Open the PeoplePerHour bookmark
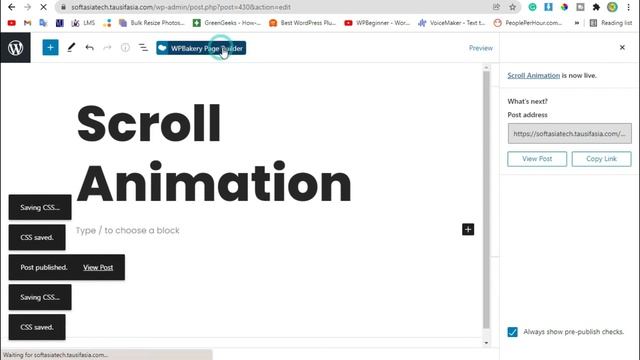This screenshot has width=640, height=360. click(x=528, y=23)
